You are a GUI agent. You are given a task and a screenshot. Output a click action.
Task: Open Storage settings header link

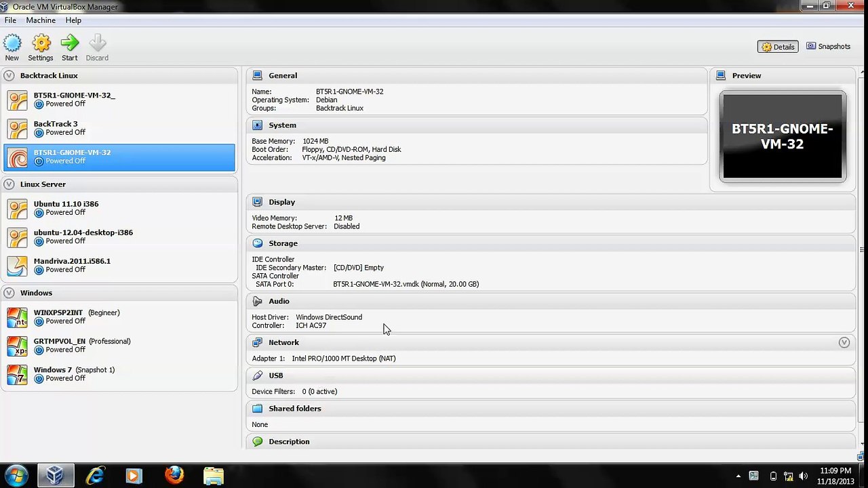[x=283, y=243]
